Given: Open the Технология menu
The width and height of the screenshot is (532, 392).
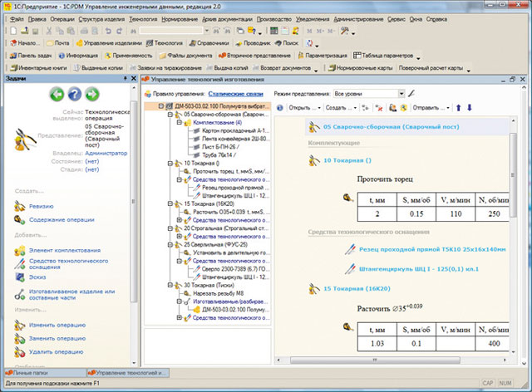Looking at the screenshot, I should click(143, 19).
